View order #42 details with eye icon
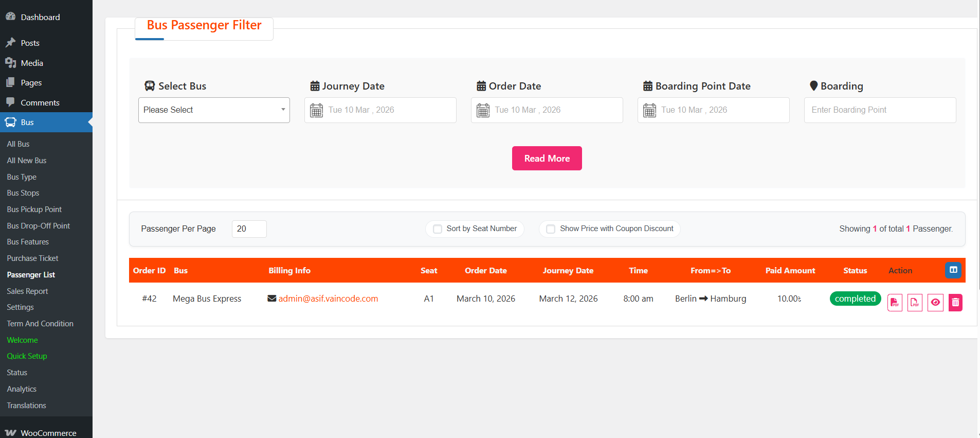 click(x=935, y=303)
